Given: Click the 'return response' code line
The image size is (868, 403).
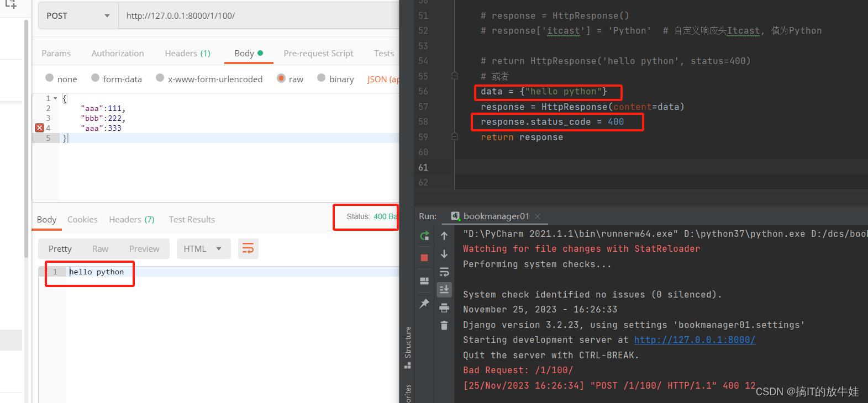Looking at the screenshot, I should pyautogui.click(x=522, y=137).
